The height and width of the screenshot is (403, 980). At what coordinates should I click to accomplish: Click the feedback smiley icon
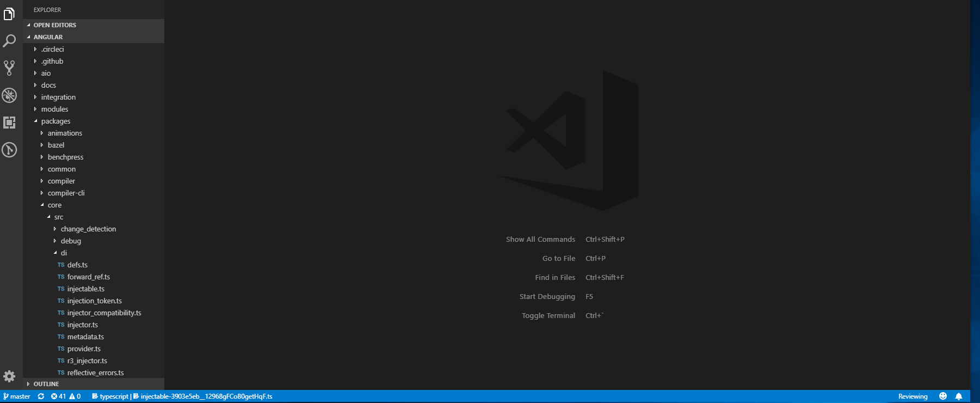[943, 396]
